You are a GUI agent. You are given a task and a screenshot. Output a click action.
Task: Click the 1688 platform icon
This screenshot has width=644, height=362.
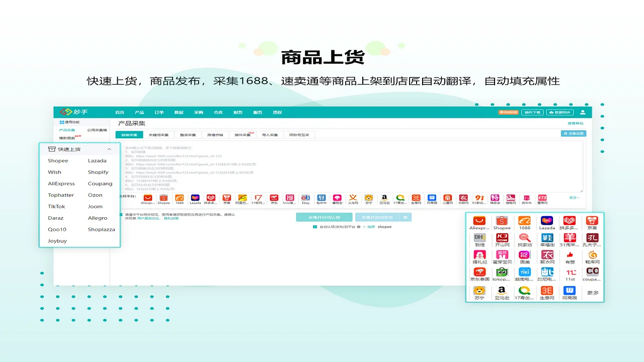point(524,223)
